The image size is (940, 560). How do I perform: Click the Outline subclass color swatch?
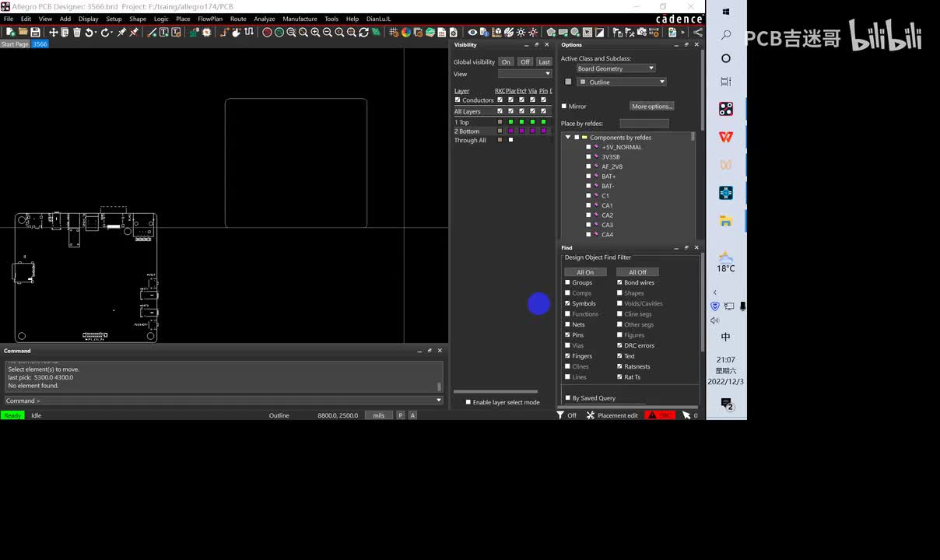(568, 82)
